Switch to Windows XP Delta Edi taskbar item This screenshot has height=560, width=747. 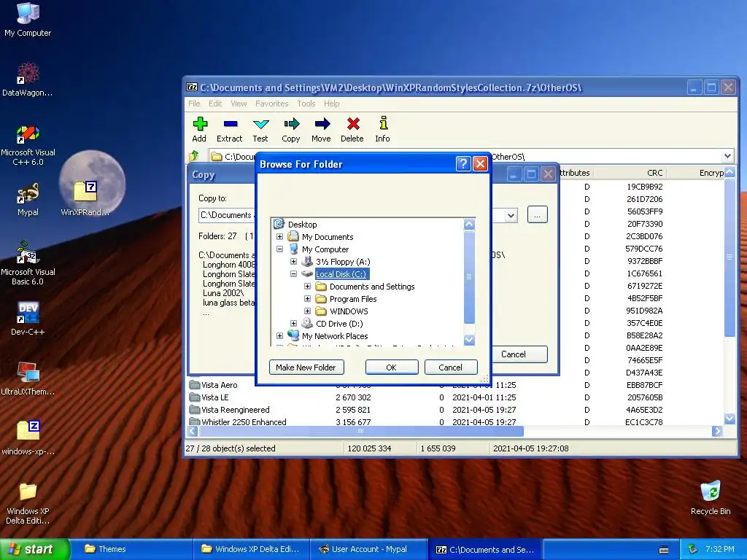click(251, 549)
